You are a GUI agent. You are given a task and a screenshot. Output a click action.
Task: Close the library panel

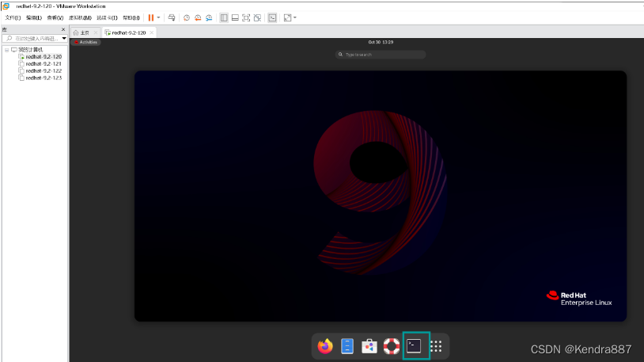(63, 29)
